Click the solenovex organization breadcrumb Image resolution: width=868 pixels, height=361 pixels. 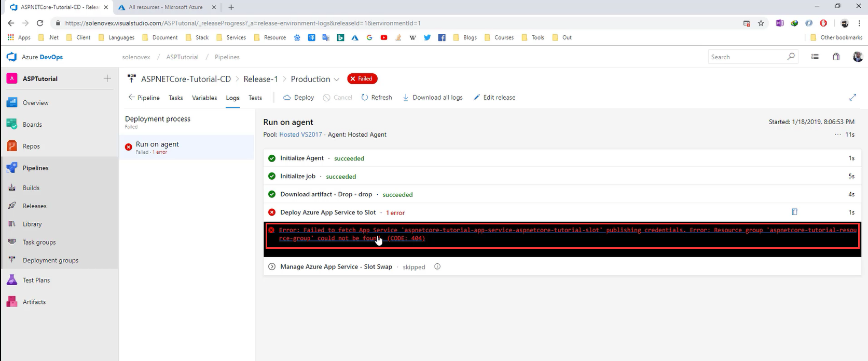point(136,57)
